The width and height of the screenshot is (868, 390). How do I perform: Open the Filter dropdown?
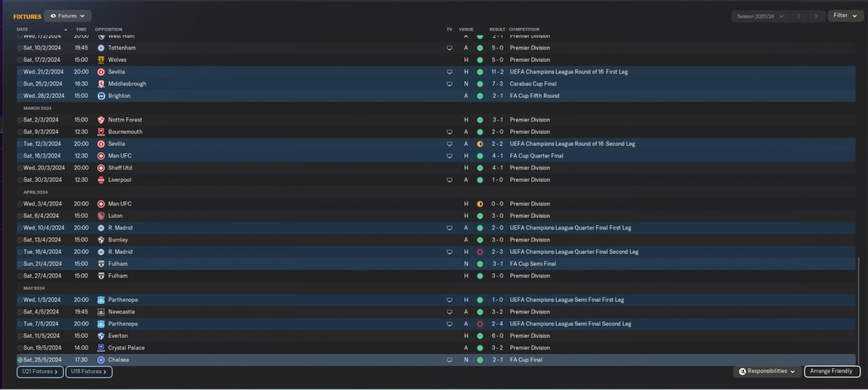(x=844, y=16)
